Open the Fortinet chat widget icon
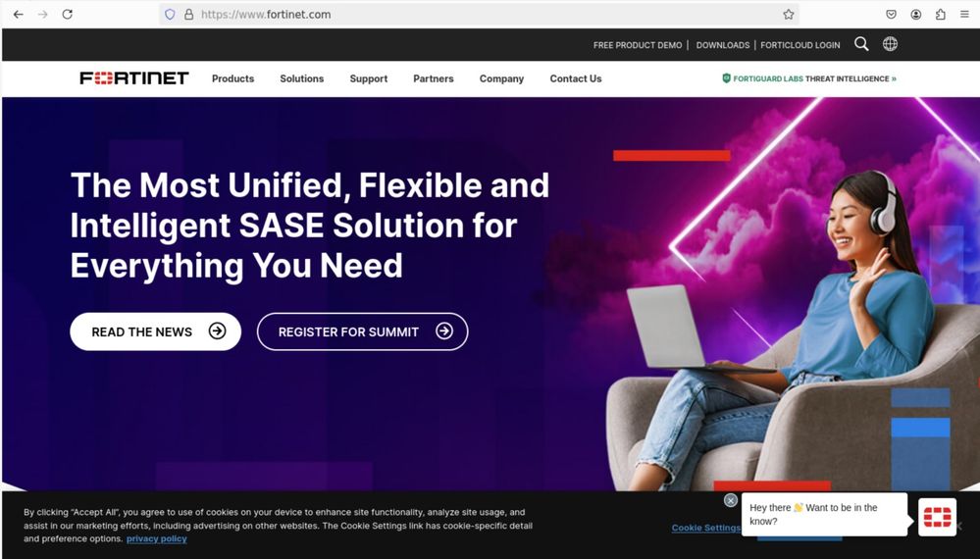This screenshot has height=559, width=980. coord(937,517)
